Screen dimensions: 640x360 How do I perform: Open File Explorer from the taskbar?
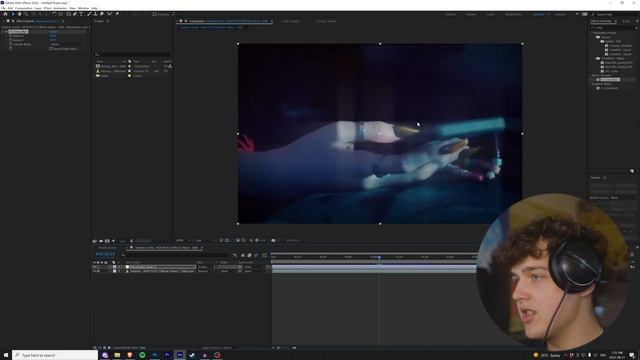[117, 355]
